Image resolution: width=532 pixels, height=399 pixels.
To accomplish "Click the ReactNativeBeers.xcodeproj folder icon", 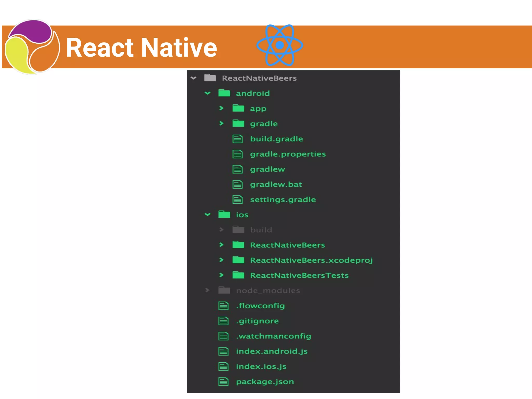I will click(238, 260).
